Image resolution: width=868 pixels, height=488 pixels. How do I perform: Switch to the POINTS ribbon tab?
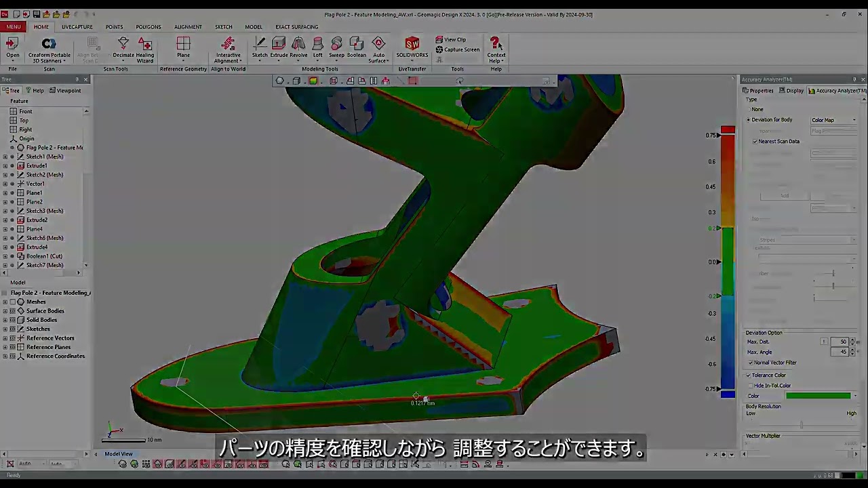(114, 27)
